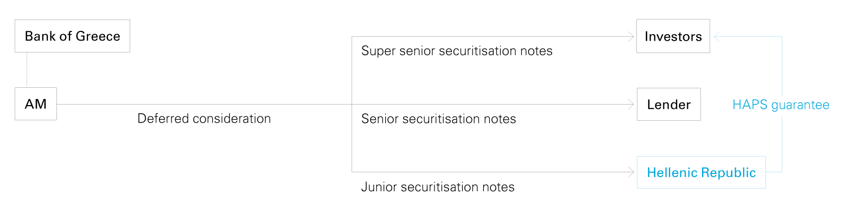The width and height of the screenshot is (868, 220).
Task: Select the dotted connector below Bank of Greece
Action: click(x=27, y=69)
